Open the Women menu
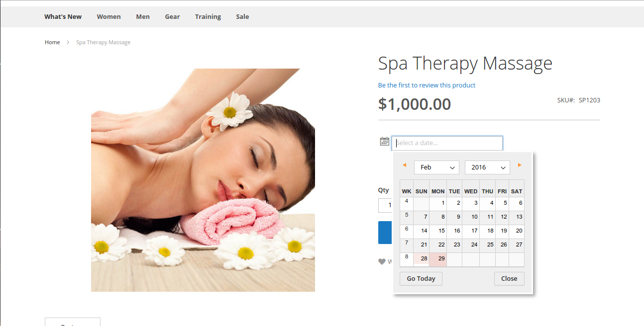 click(x=108, y=16)
